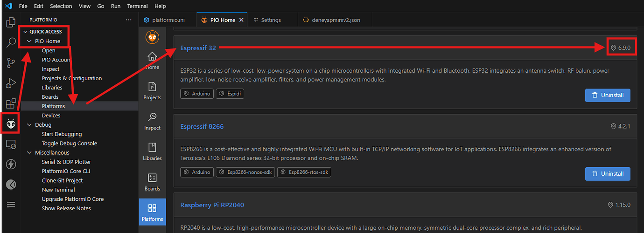Open Source Control icon

10,63
